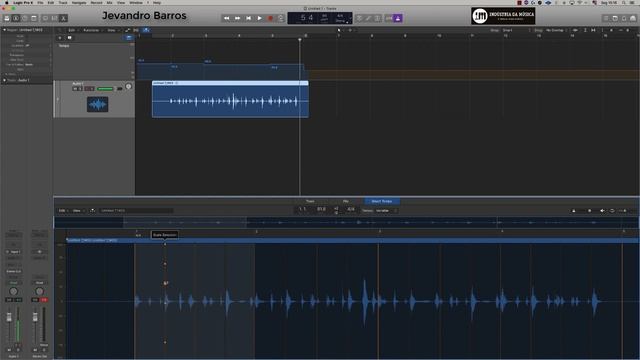
Task: Click the horizontal auto zoom icon
Action: click(593, 30)
